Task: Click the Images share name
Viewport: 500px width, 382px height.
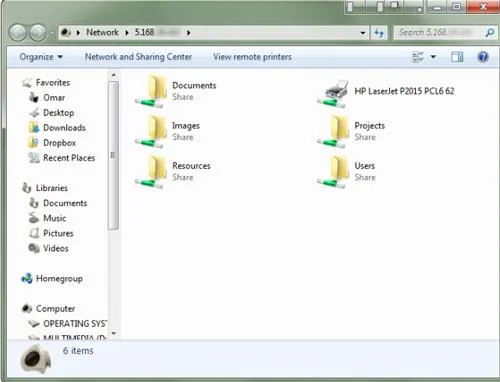Action: (x=186, y=126)
